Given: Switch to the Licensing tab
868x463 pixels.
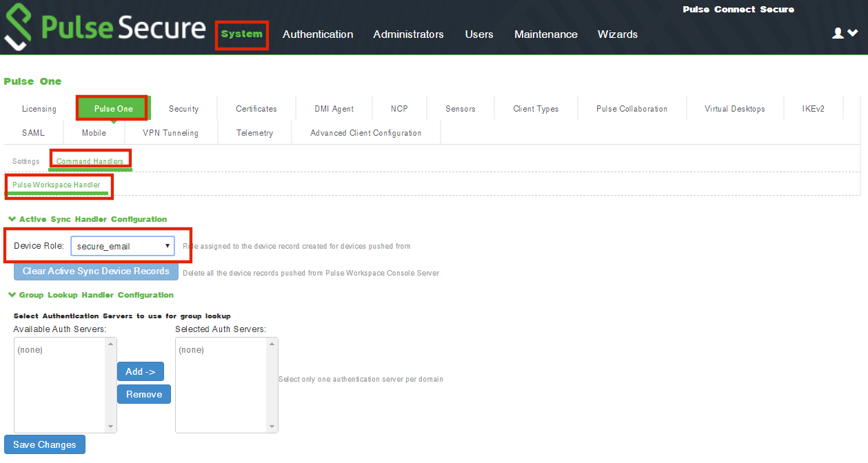Looking at the screenshot, I should tap(39, 109).
